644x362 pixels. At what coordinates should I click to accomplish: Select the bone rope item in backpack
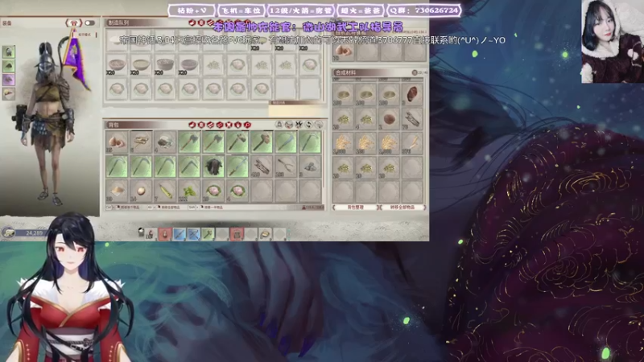point(140,142)
